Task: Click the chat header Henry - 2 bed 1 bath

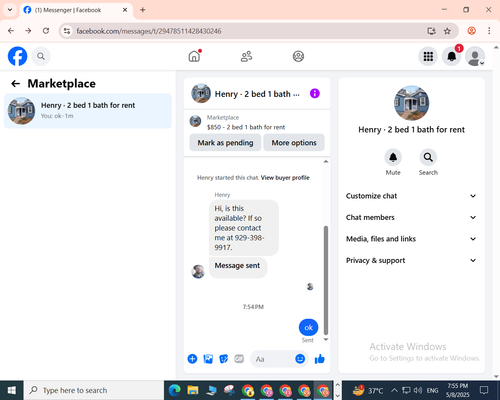Action: click(x=257, y=94)
